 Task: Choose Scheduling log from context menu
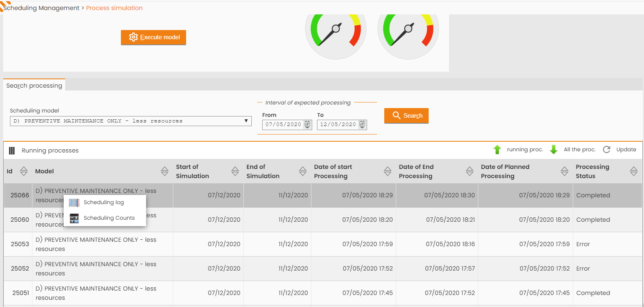(104, 203)
